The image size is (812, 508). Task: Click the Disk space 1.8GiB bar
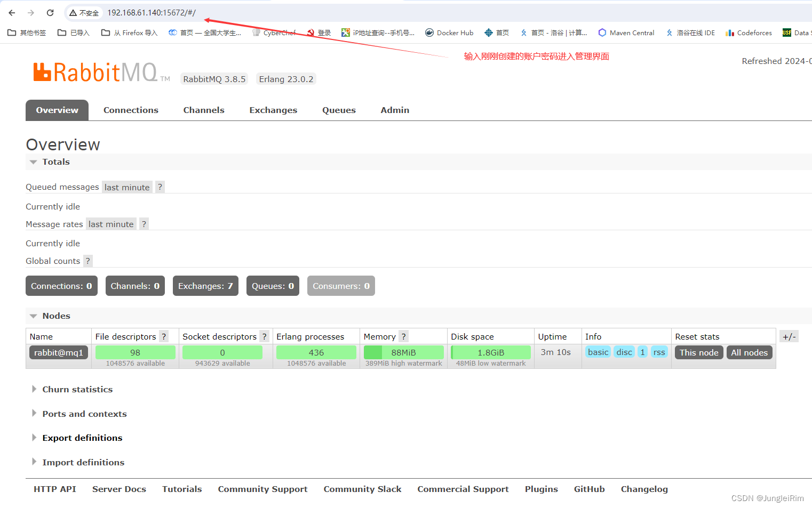coord(491,352)
